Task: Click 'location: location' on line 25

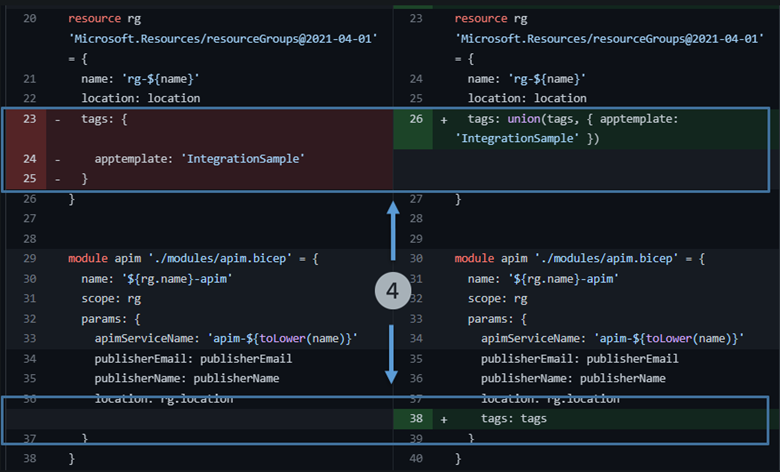Action: point(527,98)
